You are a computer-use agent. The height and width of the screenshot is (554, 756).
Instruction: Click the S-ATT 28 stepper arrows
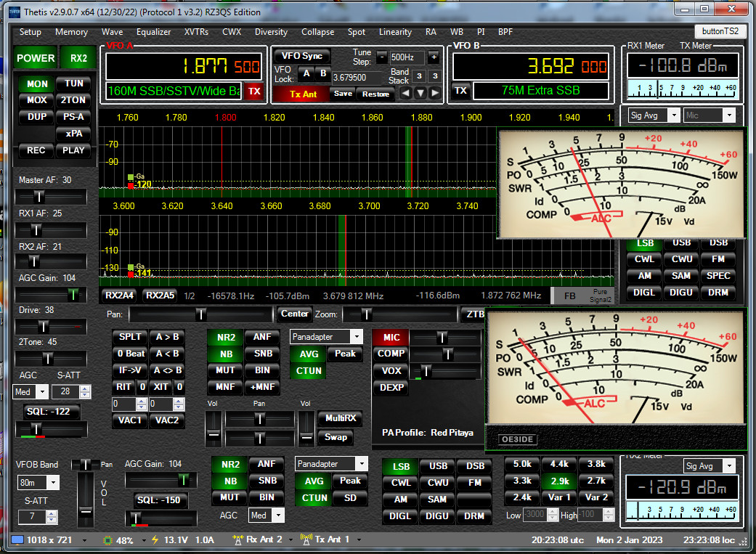click(85, 391)
